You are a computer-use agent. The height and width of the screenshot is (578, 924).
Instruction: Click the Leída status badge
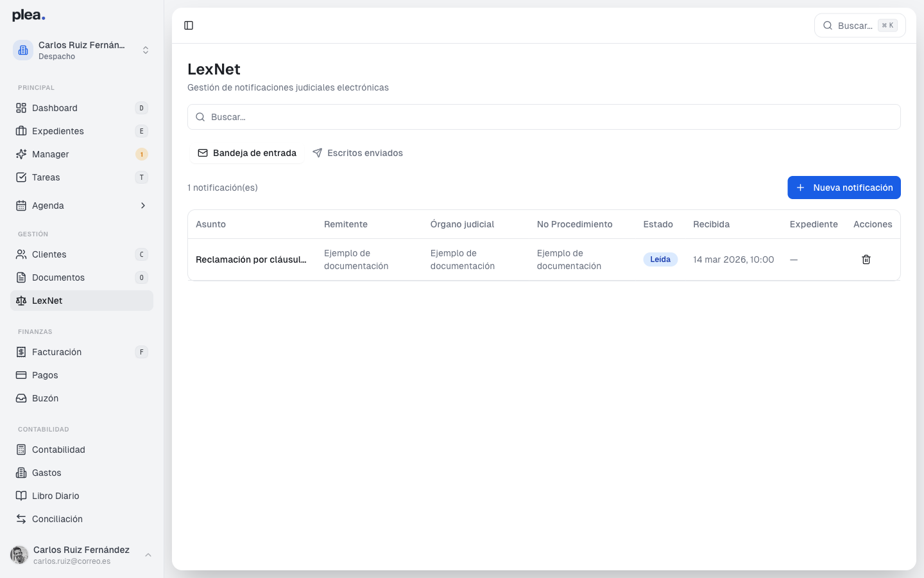(x=660, y=259)
